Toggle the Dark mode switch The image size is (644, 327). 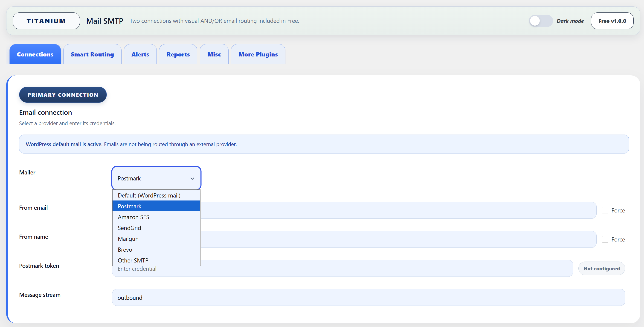[540, 21]
